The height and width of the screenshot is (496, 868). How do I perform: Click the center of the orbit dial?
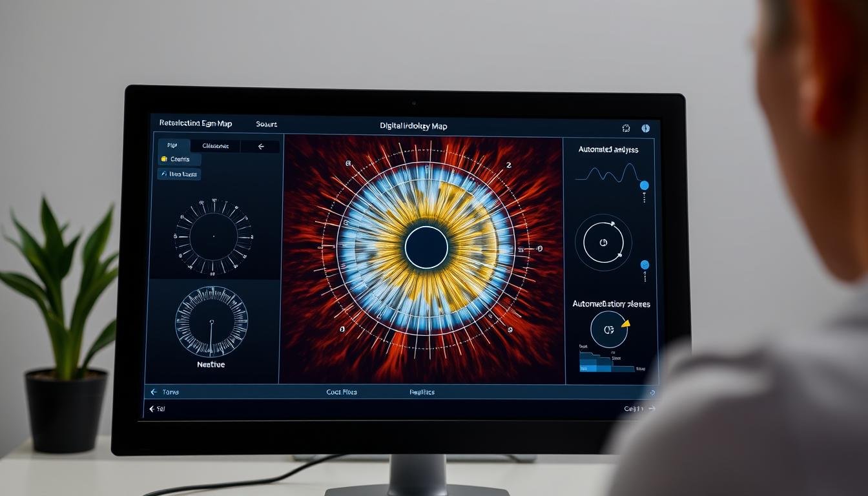click(603, 243)
